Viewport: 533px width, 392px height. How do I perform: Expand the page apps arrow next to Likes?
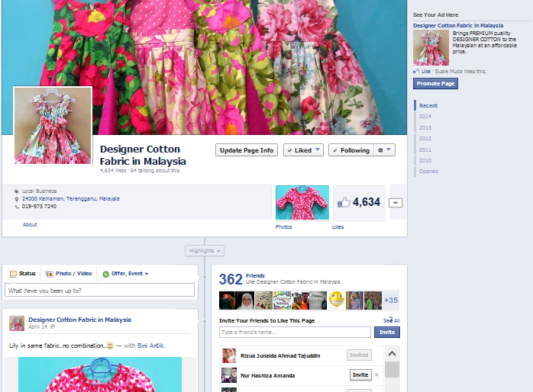tap(396, 203)
